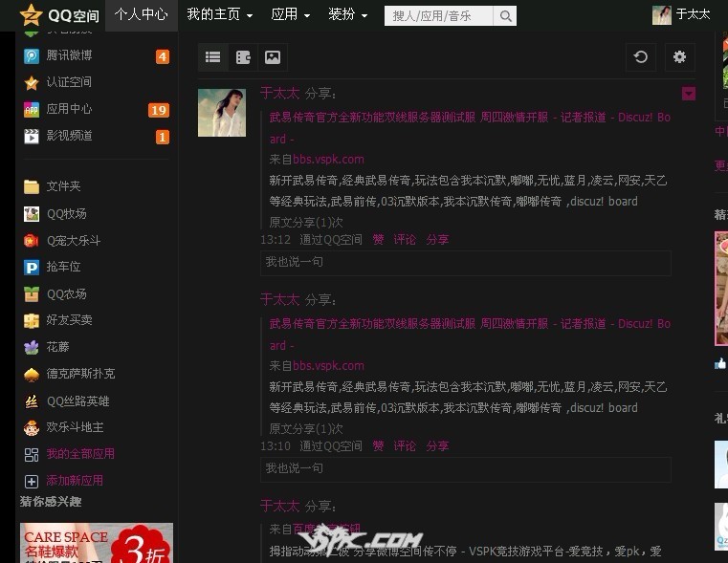Launch the 好友买卖 icon
The height and width of the screenshot is (563, 728).
(x=32, y=320)
